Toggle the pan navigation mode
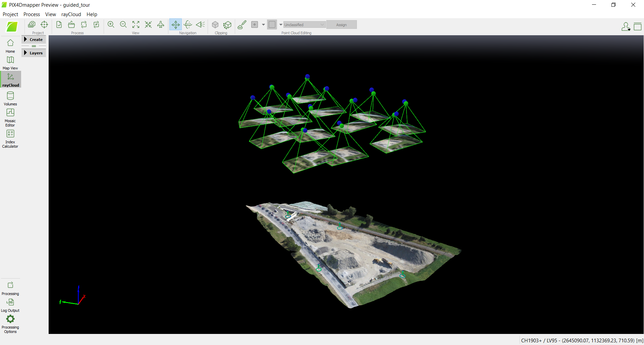 click(175, 24)
